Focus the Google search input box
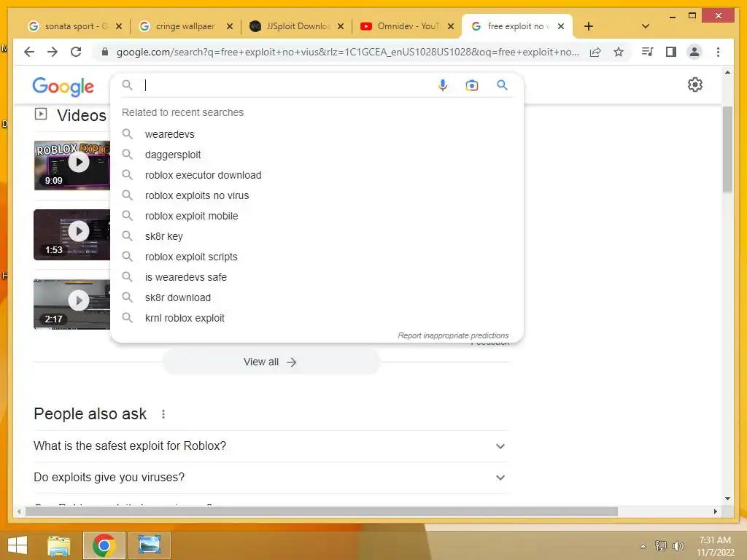 (x=286, y=85)
